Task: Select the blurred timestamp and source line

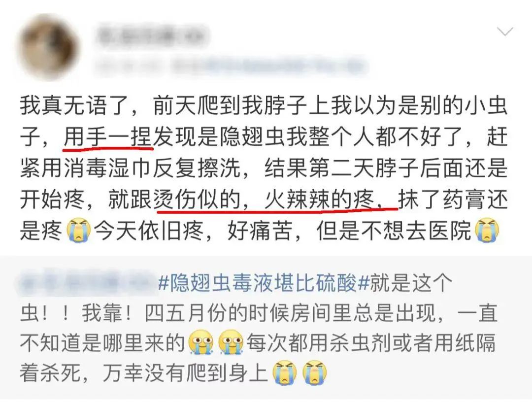Action: pos(232,65)
